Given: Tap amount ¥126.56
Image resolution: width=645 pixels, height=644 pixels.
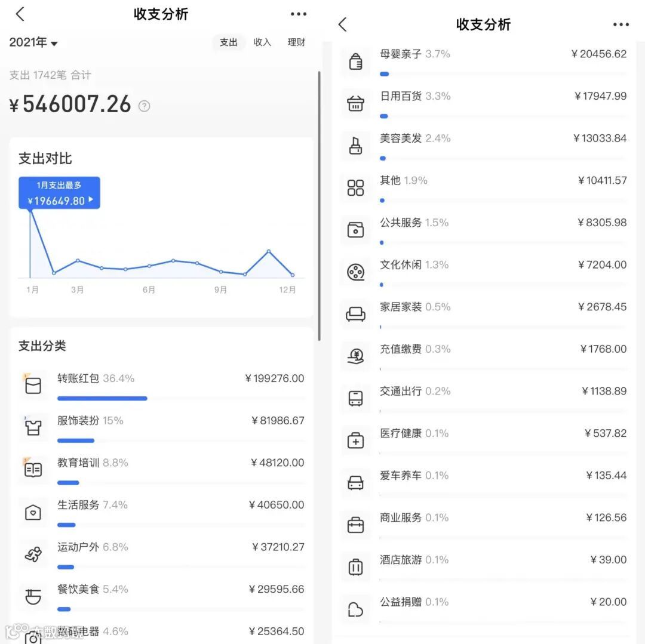Looking at the screenshot, I should click(x=606, y=517).
